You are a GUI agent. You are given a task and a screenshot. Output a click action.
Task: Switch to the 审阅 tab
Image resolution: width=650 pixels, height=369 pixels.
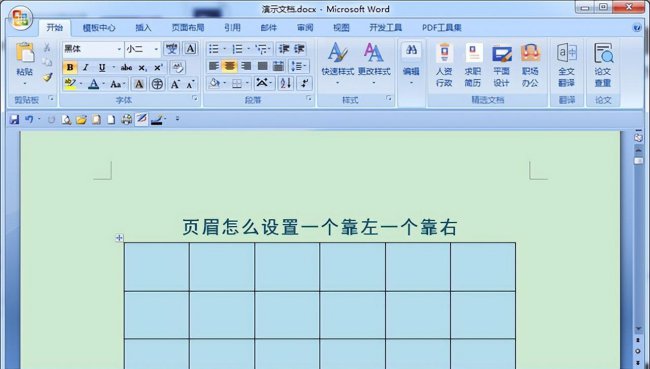[305, 28]
